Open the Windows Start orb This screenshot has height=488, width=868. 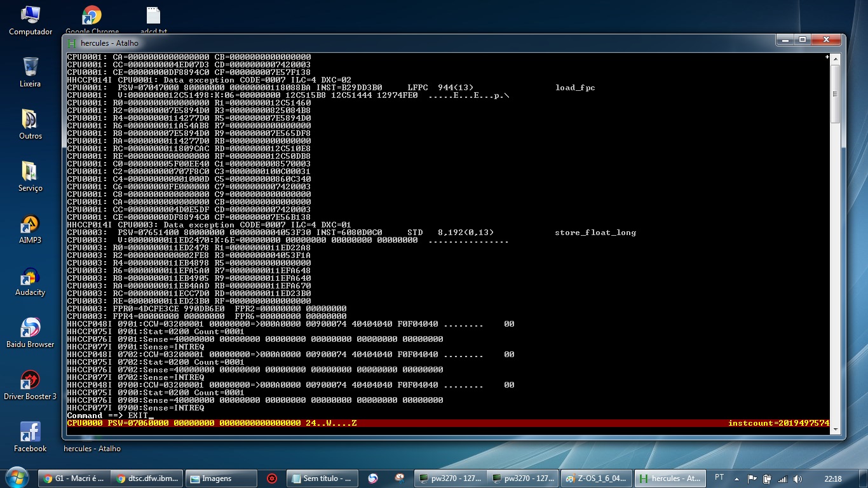click(x=16, y=478)
